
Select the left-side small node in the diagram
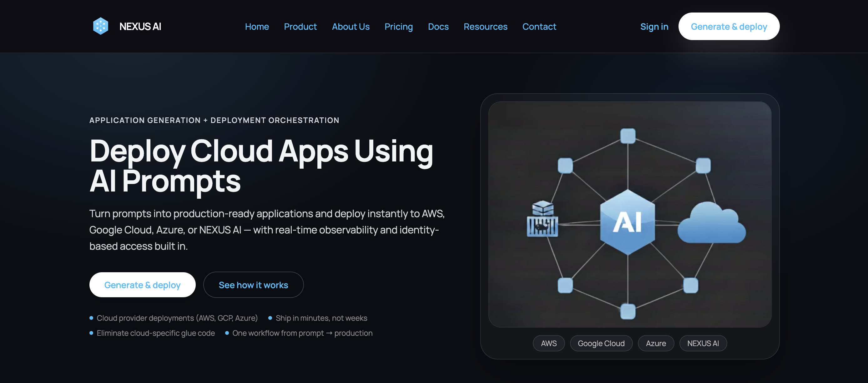coord(565,165)
